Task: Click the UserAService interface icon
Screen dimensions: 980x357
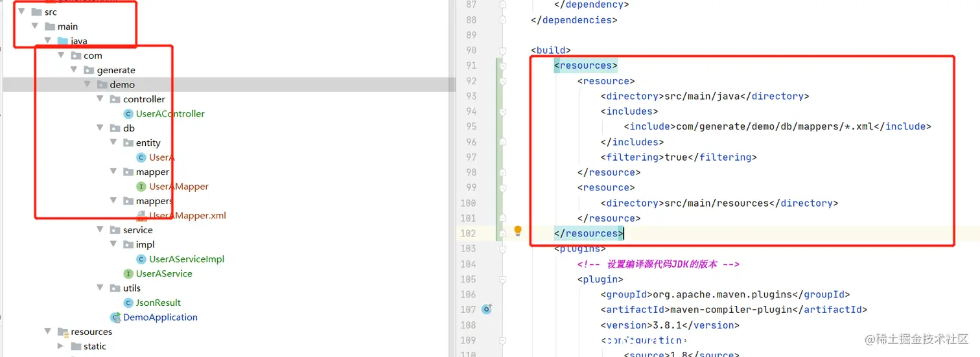Action: (x=128, y=273)
